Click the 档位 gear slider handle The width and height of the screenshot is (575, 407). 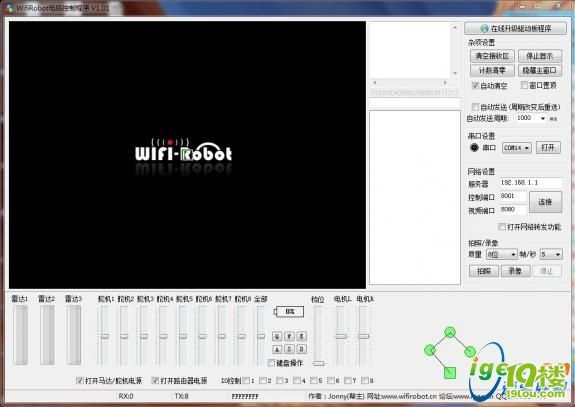click(318, 363)
